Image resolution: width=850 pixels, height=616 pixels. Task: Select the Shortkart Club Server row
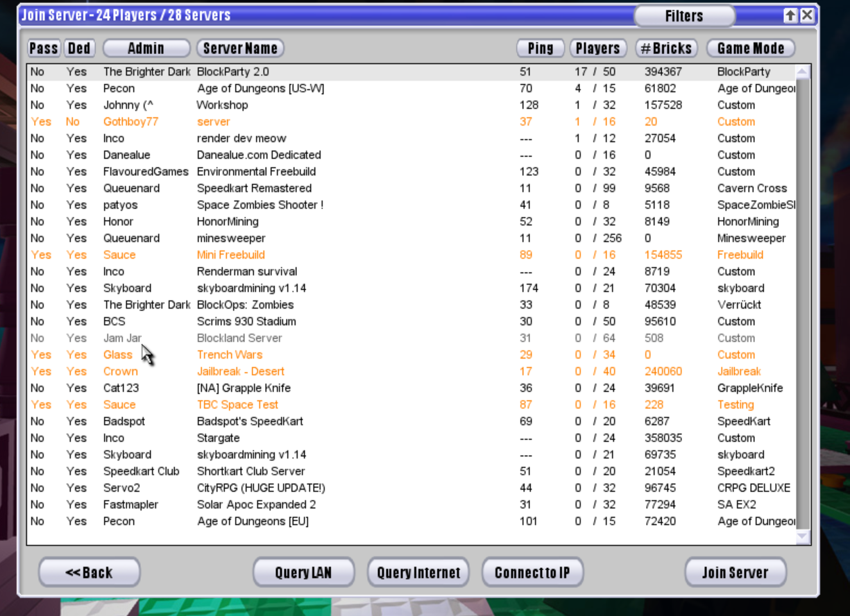click(x=411, y=471)
